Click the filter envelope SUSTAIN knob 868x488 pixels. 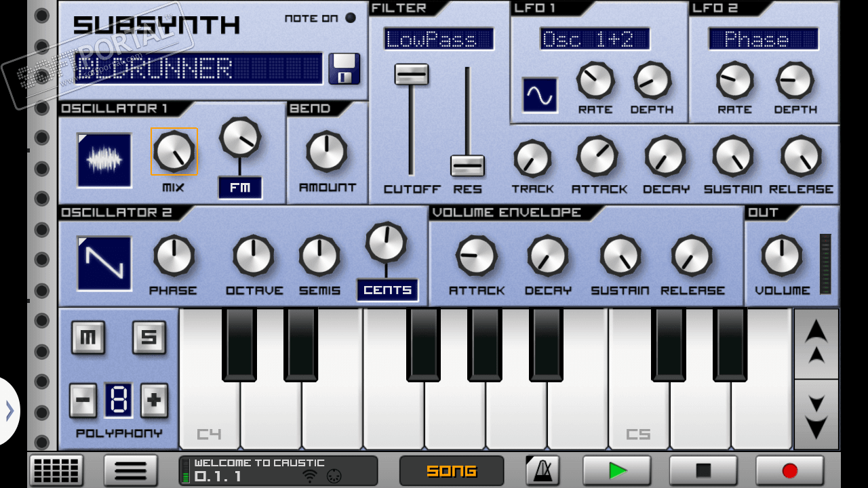click(x=733, y=156)
